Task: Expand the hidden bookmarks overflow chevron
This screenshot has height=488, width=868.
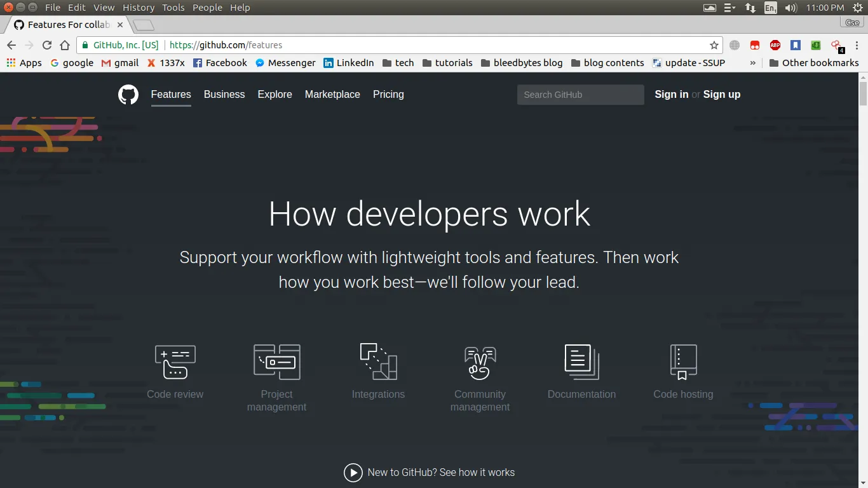Action: tap(753, 63)
